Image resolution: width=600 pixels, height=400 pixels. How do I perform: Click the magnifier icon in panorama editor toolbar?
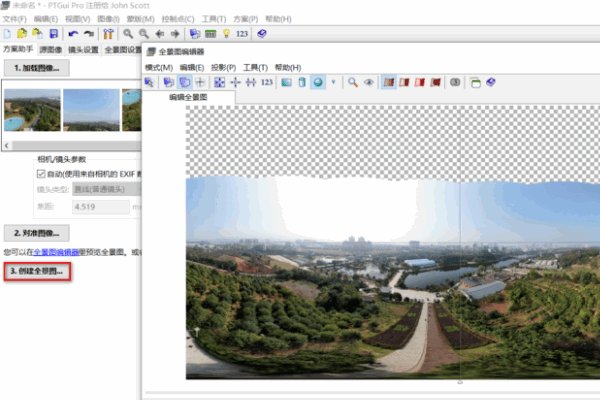pos(353,82)
